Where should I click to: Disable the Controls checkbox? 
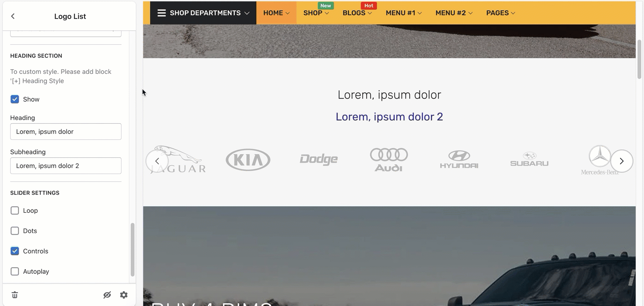coord(15,251)
